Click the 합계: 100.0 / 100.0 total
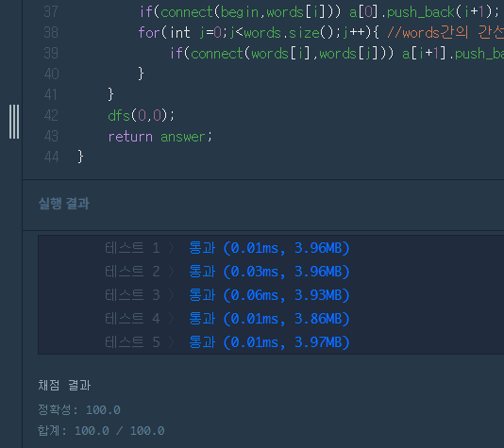Viewport: 504px width, 448px height. (x=101, y=430)
